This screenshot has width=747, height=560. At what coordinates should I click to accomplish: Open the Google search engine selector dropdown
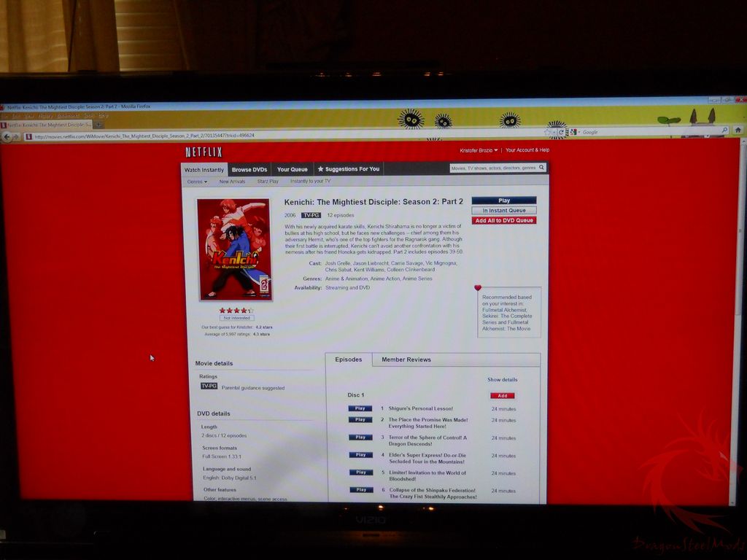pos(575,132)
